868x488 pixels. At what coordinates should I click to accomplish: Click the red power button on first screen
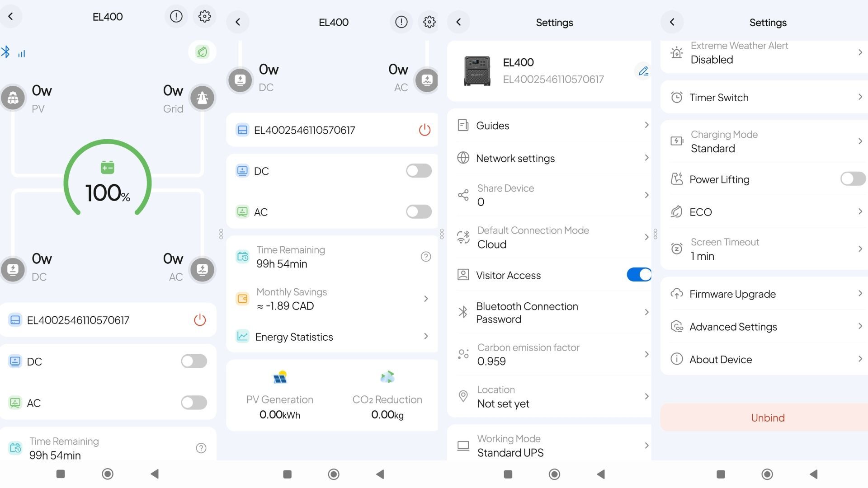pos(200,320)
